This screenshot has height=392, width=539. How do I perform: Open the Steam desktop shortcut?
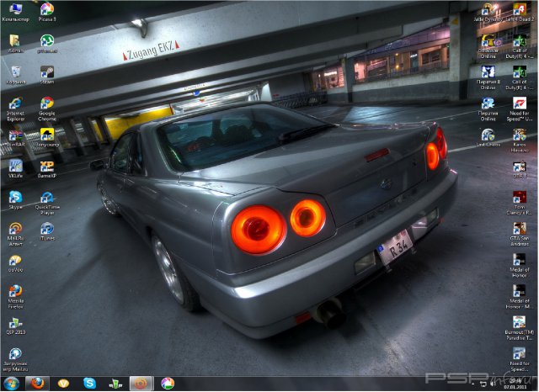point(47,72)
